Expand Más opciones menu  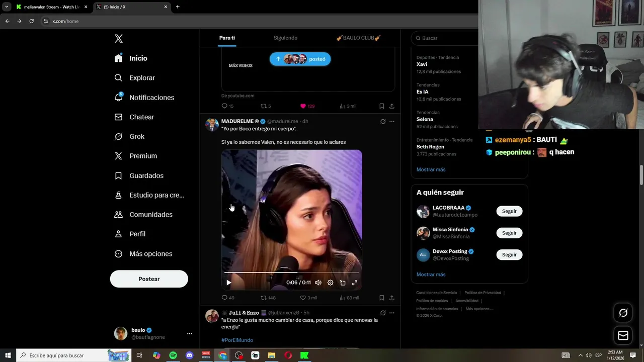pos(143,254)
